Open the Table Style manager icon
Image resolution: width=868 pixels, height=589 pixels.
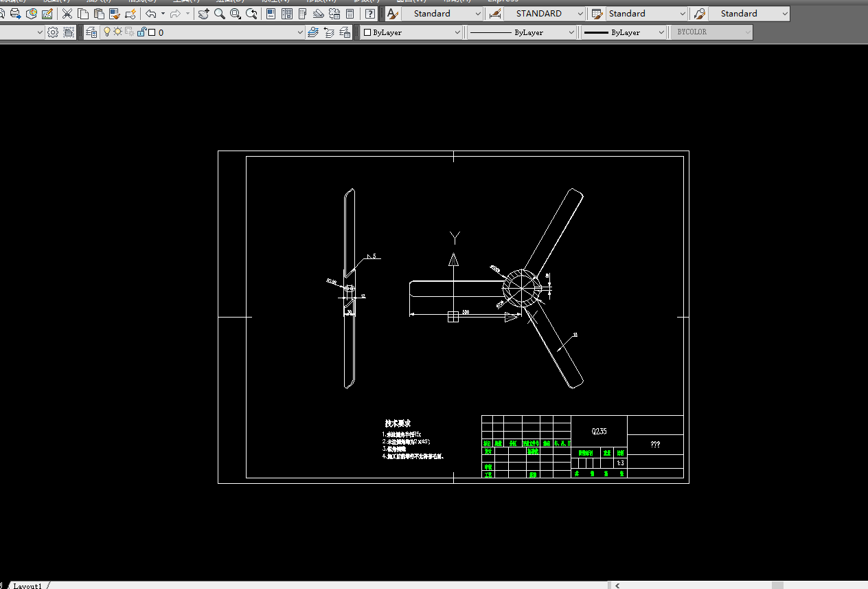597,14
